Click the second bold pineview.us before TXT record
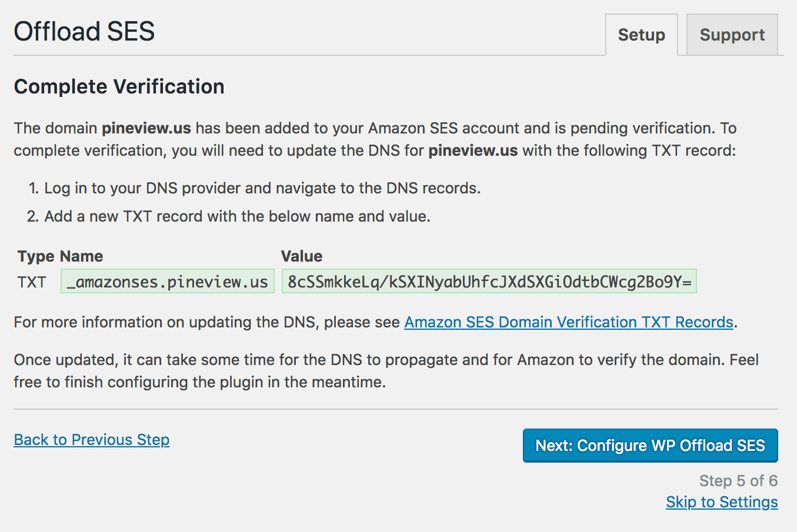The width and height of the screenshot is (797, 532). coord(473,150)
